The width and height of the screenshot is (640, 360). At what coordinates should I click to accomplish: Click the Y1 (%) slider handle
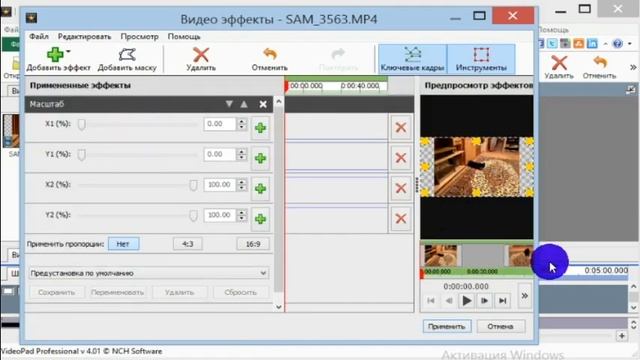pyautogui.click(x=82, y=155)
